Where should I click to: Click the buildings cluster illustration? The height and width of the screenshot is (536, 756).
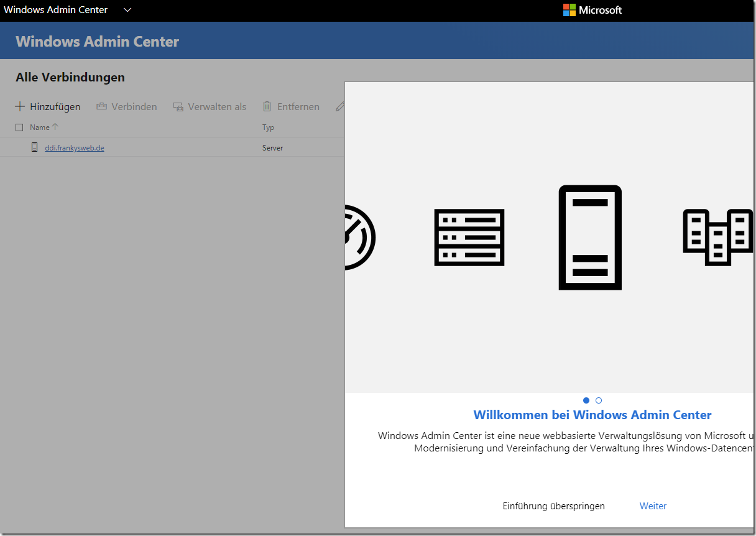[x=717, y=236]
